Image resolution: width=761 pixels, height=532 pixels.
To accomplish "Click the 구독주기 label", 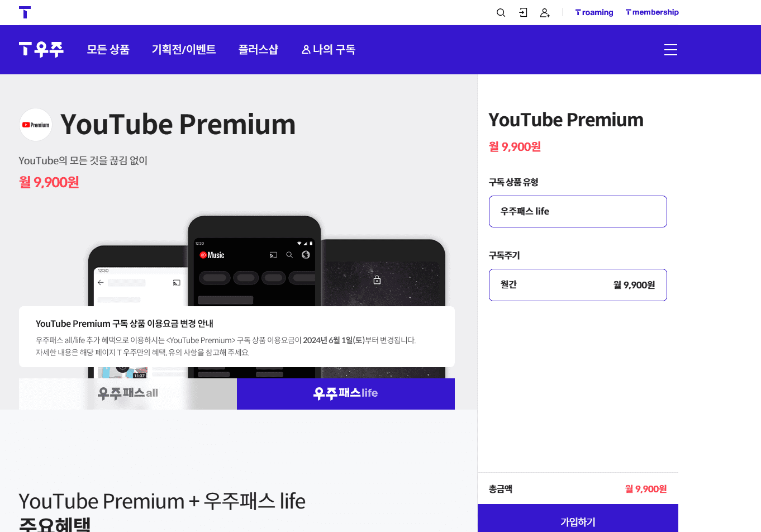I will pyautogui.click(x=505, y=255).
